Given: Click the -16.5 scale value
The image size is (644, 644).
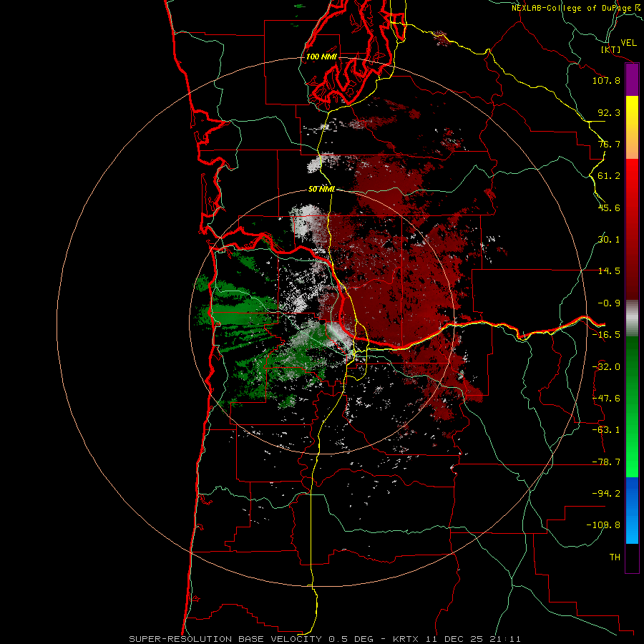Looking at the screenshot, I should [606, 335].
